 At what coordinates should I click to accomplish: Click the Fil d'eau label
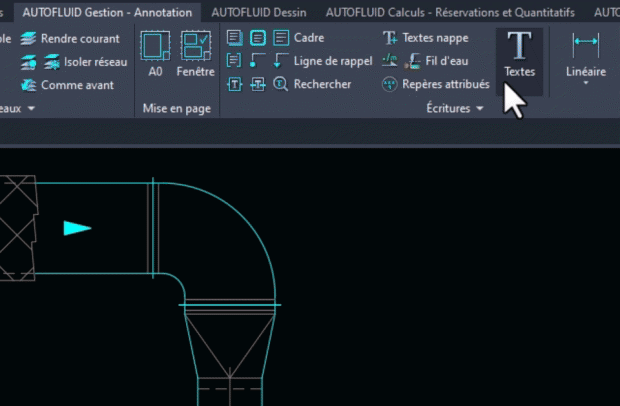coord(447,61)
